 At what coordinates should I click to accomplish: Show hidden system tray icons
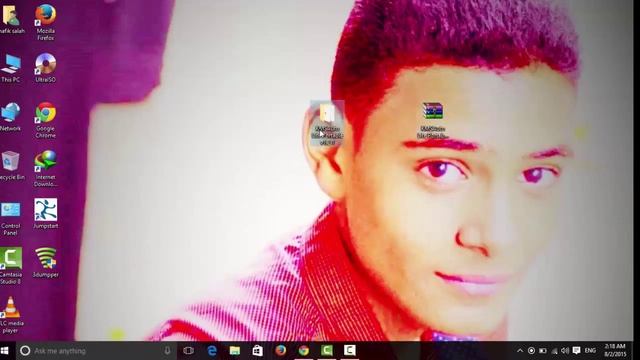(520, 350)
